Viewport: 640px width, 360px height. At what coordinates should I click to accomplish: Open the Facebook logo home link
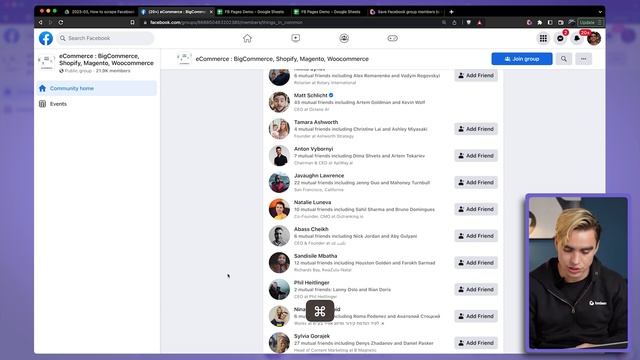click(46, 38)
